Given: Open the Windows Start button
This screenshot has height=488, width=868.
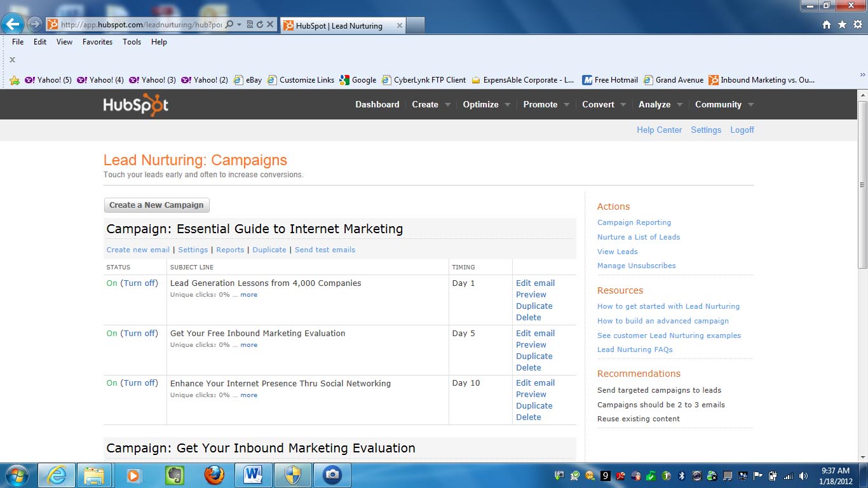Looking at the screenshot, I should [16, 475].
